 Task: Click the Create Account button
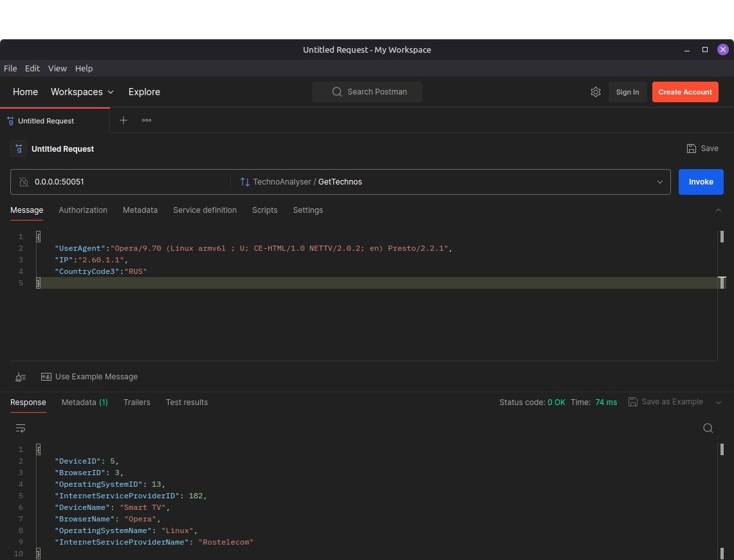coord(684,92)
